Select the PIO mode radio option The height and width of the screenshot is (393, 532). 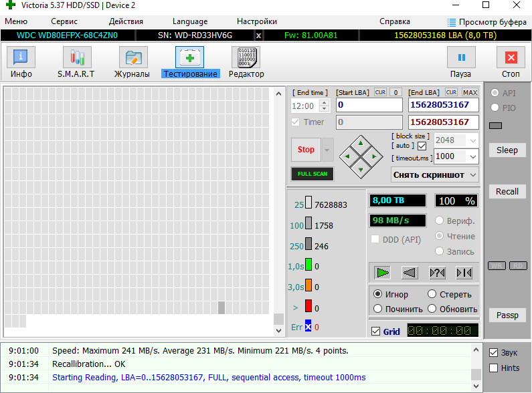pos(495,108)
